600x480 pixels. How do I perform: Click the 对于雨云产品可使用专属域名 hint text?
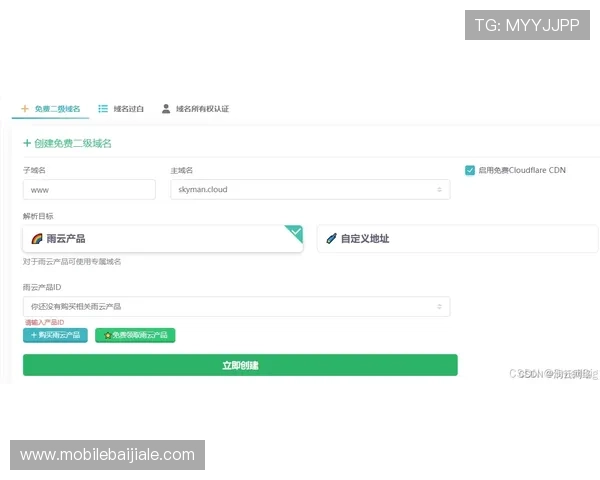coord(72,262)
